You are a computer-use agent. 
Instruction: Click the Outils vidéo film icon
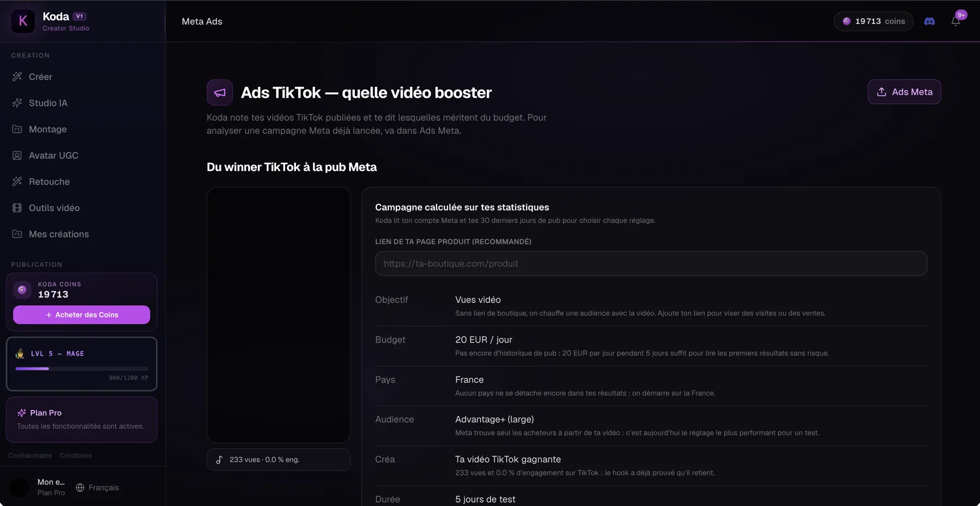point(17,208)
